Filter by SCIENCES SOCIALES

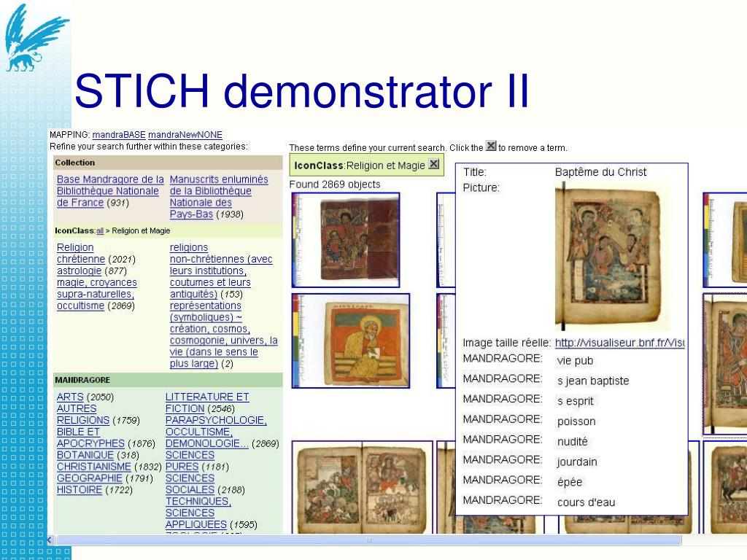click(190, 484)
